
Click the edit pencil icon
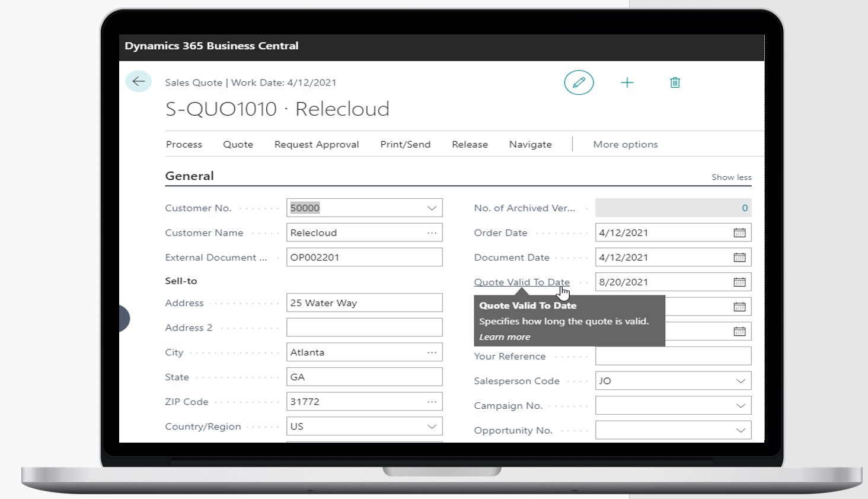(579, 82)
